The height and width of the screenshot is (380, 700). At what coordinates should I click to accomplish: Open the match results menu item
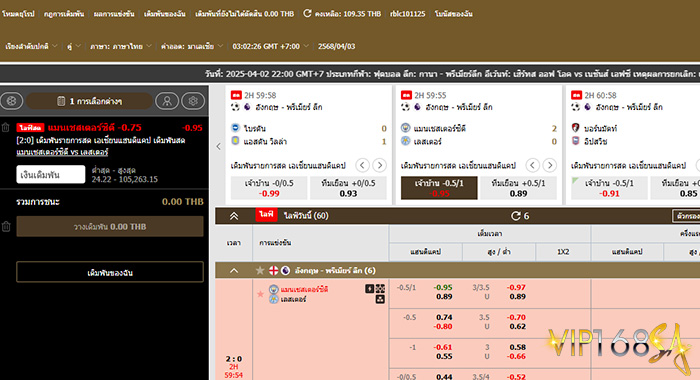(x=114, y=14)
